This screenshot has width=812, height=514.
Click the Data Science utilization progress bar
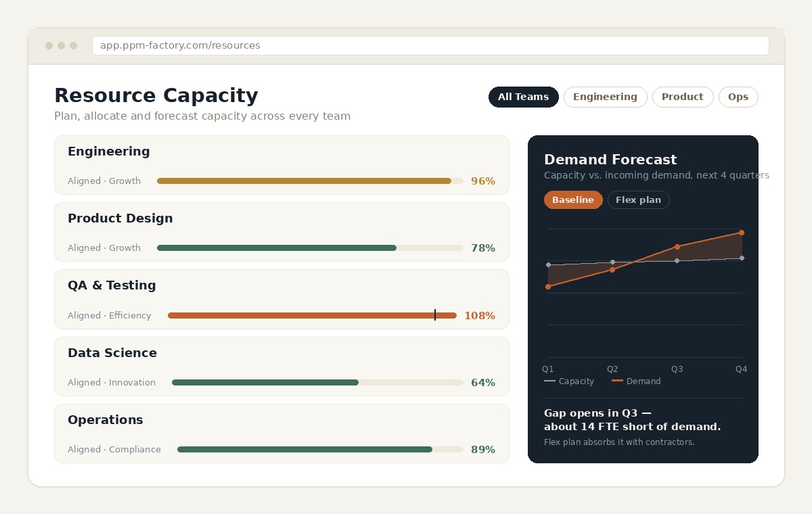pyautogui.click(x=317, y=382)
